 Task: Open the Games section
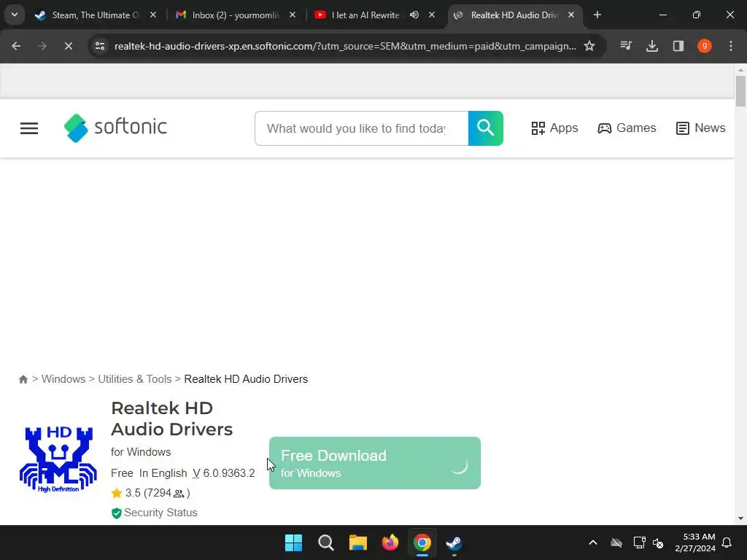tap(627, 128)
